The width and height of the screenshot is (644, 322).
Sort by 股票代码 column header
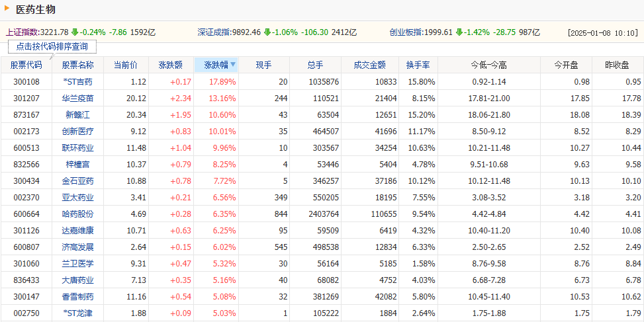pyautogui.click(x=26, y=65)
